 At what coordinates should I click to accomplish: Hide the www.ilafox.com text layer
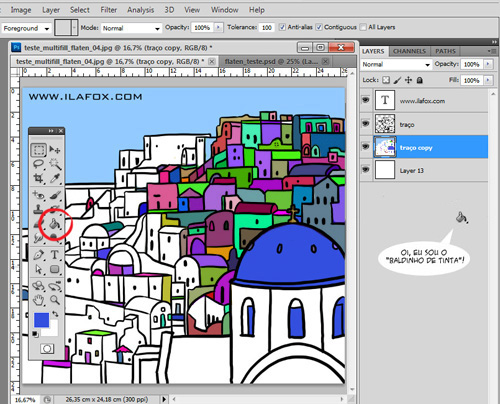click(366, 100)
